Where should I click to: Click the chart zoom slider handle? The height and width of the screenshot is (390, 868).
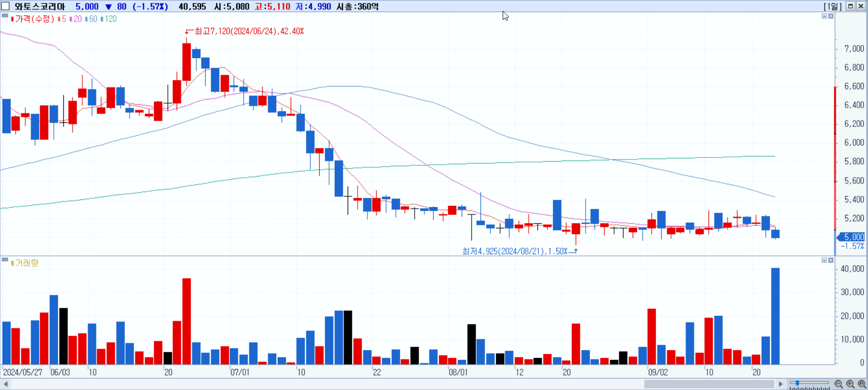coord(798,383)
